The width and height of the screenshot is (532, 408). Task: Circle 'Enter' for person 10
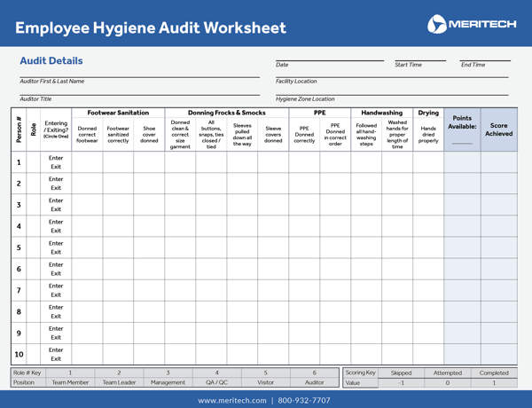[x=56, y=350]
